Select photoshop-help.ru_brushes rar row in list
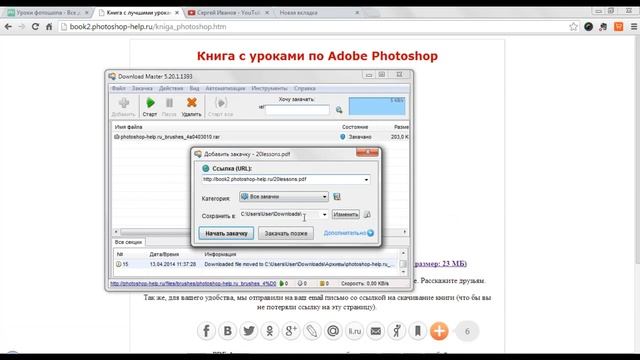 coord(260,137)
